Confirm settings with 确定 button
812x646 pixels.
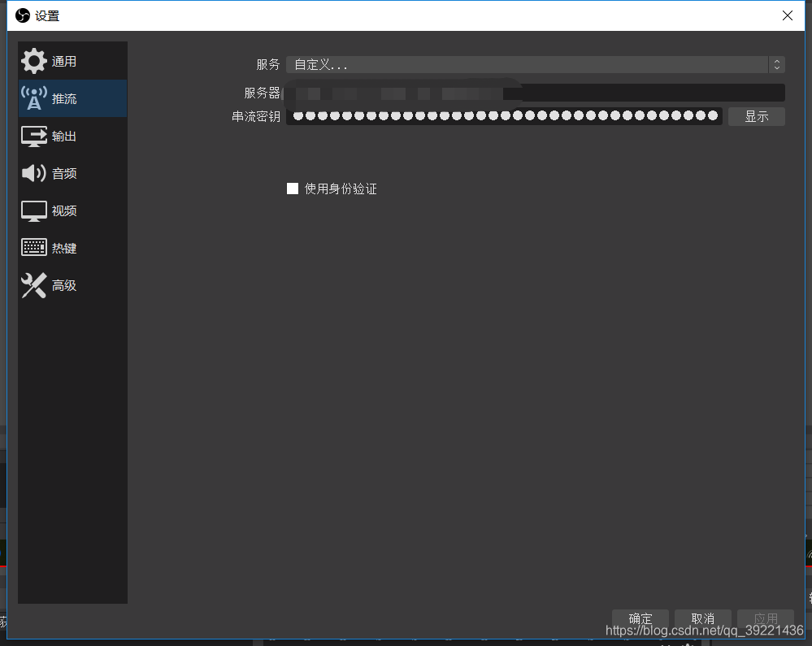640,618
